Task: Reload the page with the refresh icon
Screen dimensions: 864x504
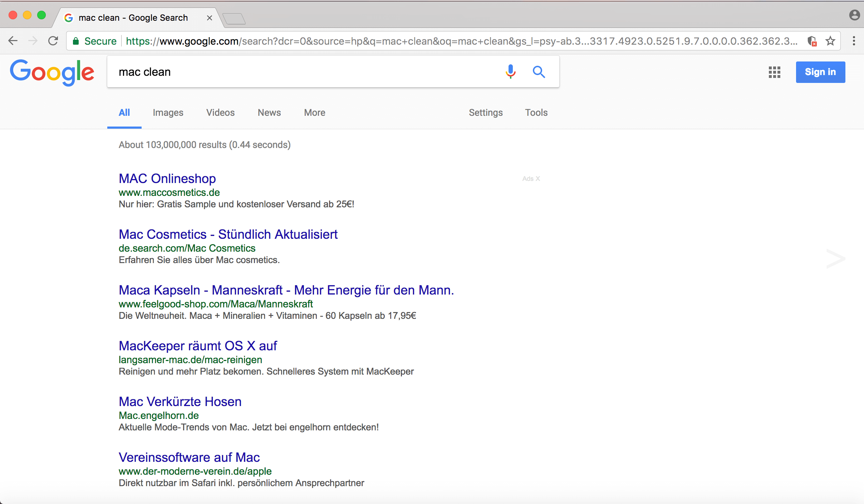Action: (x=53, y=41)
